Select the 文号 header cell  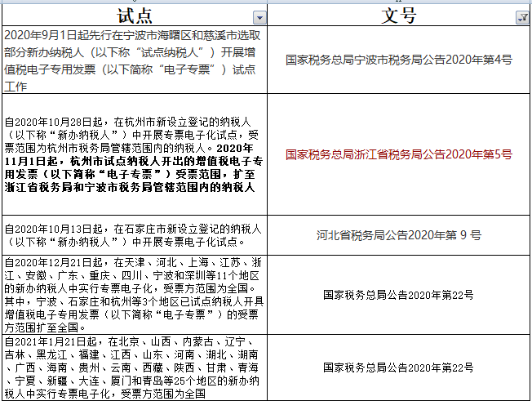399,16
